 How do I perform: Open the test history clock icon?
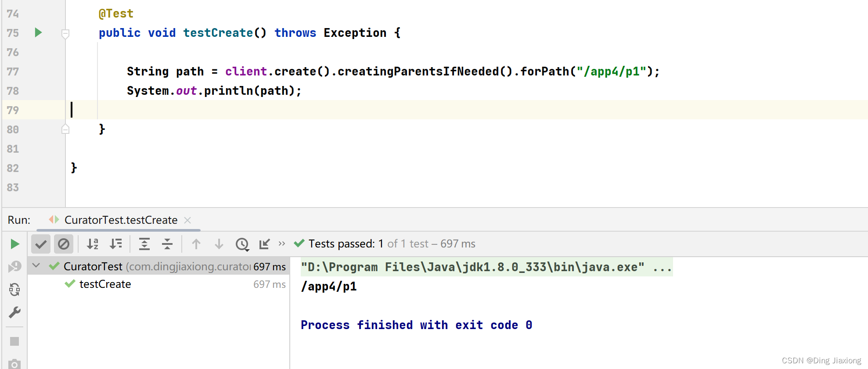(242, 244)
